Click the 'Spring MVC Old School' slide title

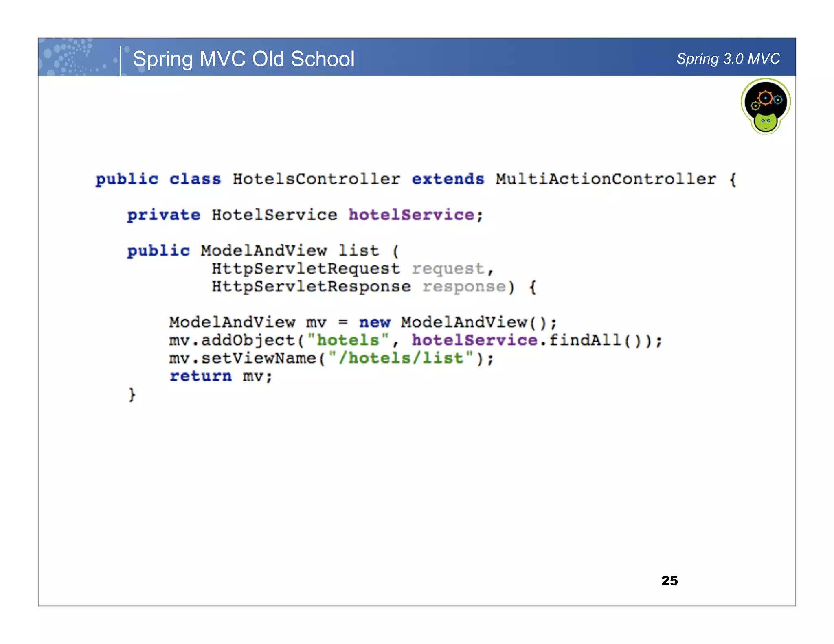(x=244, y=59)
